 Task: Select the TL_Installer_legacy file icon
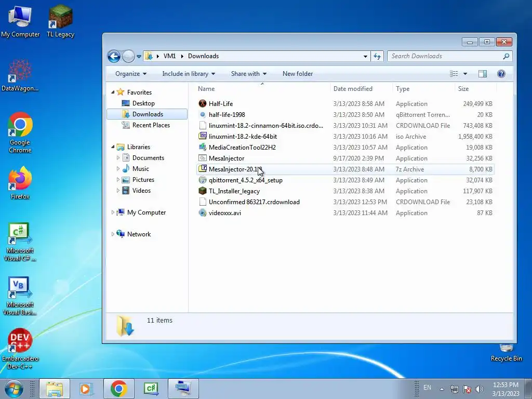click(x=203, y=191)
